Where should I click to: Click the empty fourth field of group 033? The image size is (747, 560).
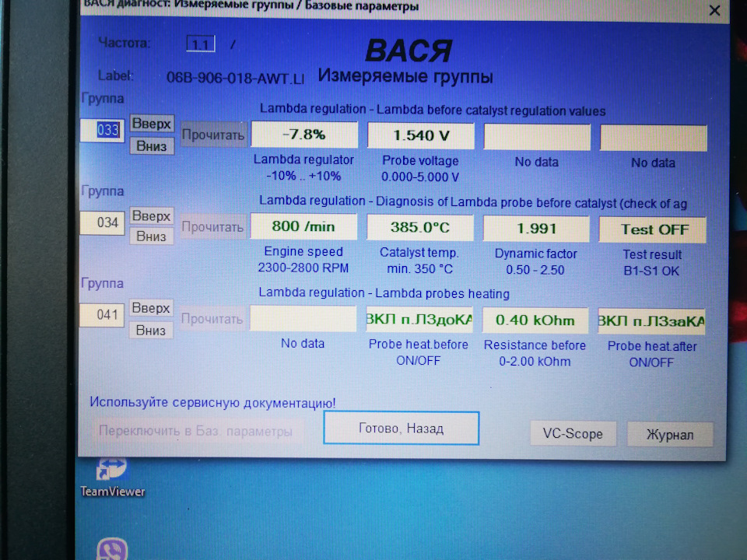(x=654, y=138)
